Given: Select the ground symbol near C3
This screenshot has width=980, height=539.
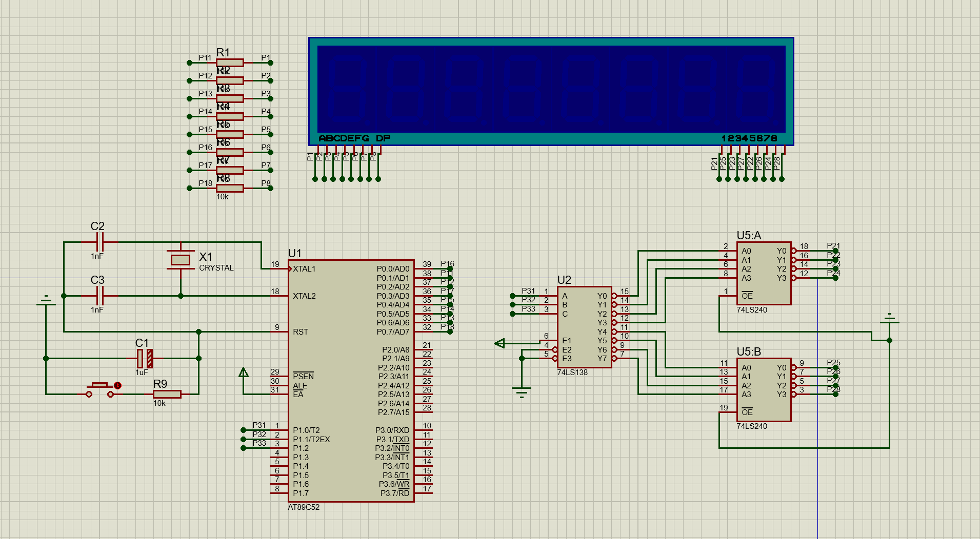Looking at the screenshot, I should tap(46, 301).
